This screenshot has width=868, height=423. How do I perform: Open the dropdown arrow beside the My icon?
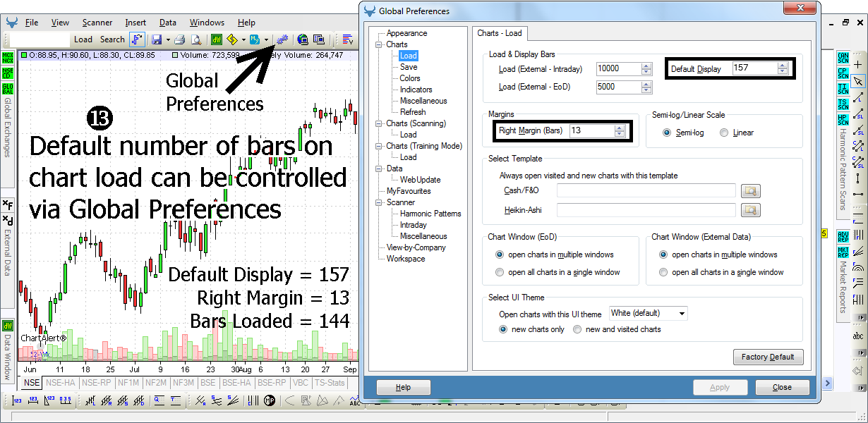pyautogui.click(x=266, y=39)
